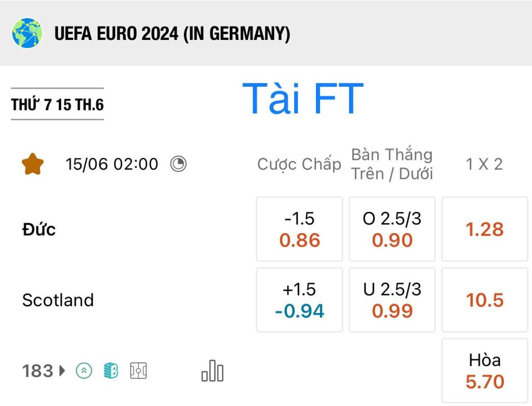Choose Hòa draw odds 5.70
The height and width of the screenshot is (406, 532).
tap(485, 371)
